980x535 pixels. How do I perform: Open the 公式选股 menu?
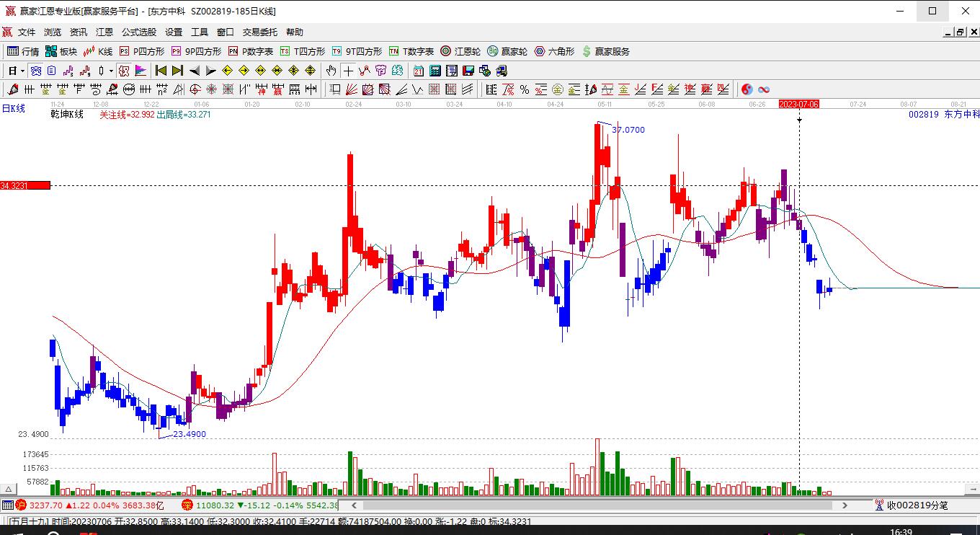pyautogui.click(x=139, y=32)
